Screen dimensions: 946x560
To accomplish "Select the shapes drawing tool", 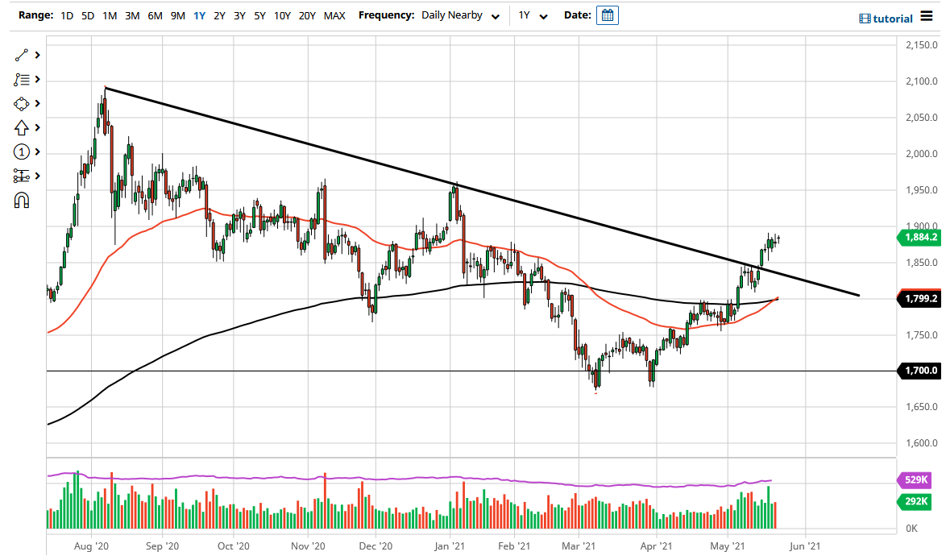I will 21,104.
